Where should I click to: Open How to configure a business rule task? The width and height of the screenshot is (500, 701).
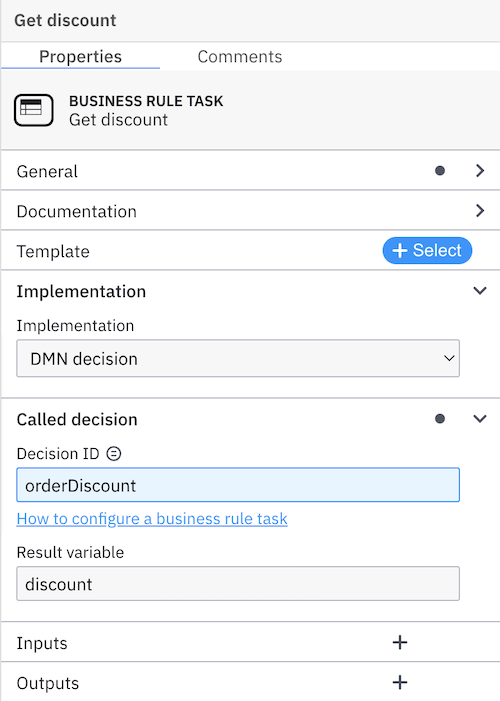pyautogui.click(x=152, y=519)
